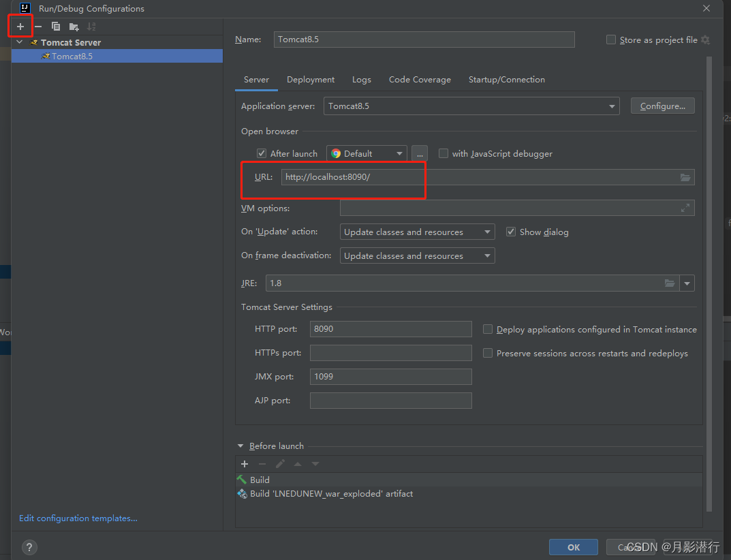Browse for a JRE with the folder icon

(670, 283)
